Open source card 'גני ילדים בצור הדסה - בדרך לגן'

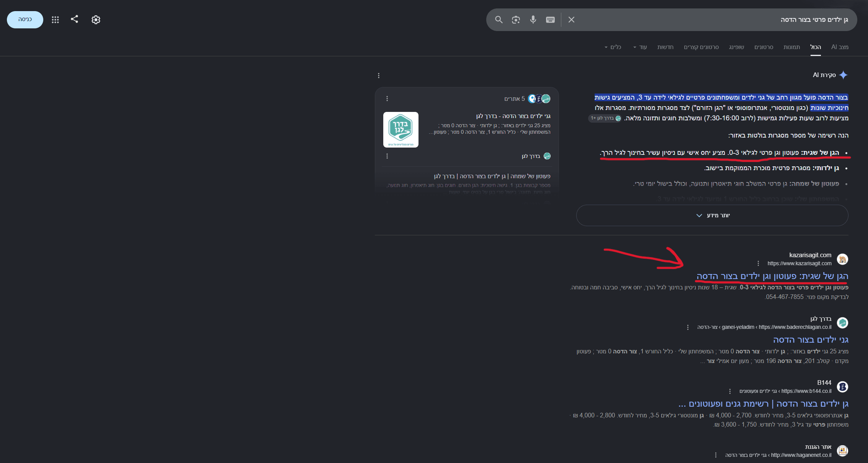513,116
